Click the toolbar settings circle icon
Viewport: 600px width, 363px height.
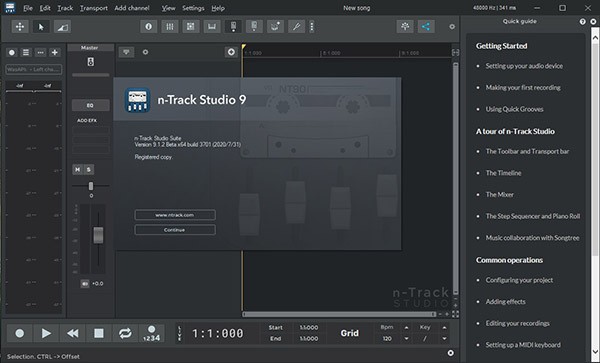pos(452,27)
